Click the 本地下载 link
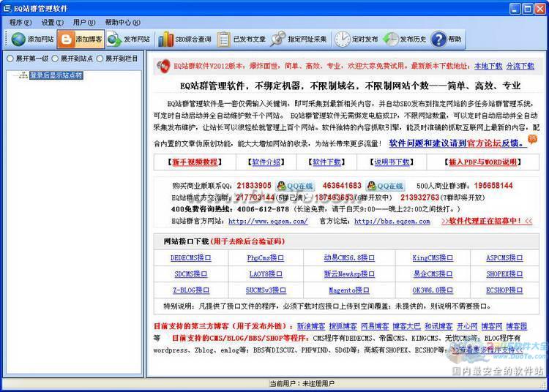The height and width of the screenshot is (392, 549). [x=488, y=66]
